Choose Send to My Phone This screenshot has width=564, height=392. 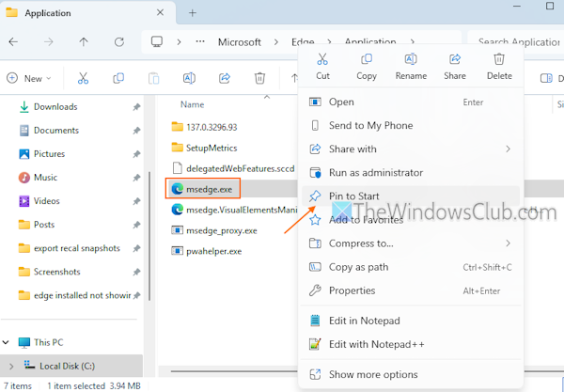click(411, 126)
